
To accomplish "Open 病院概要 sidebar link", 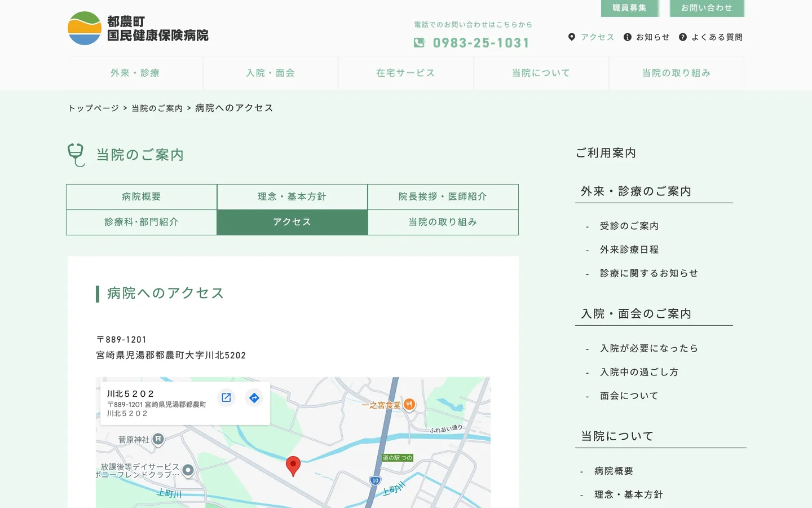I will (x=614, y=471).
